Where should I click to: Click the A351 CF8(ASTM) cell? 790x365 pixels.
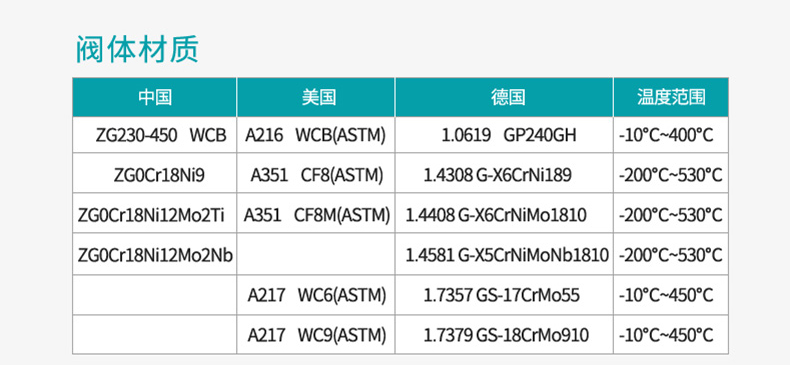317,175
